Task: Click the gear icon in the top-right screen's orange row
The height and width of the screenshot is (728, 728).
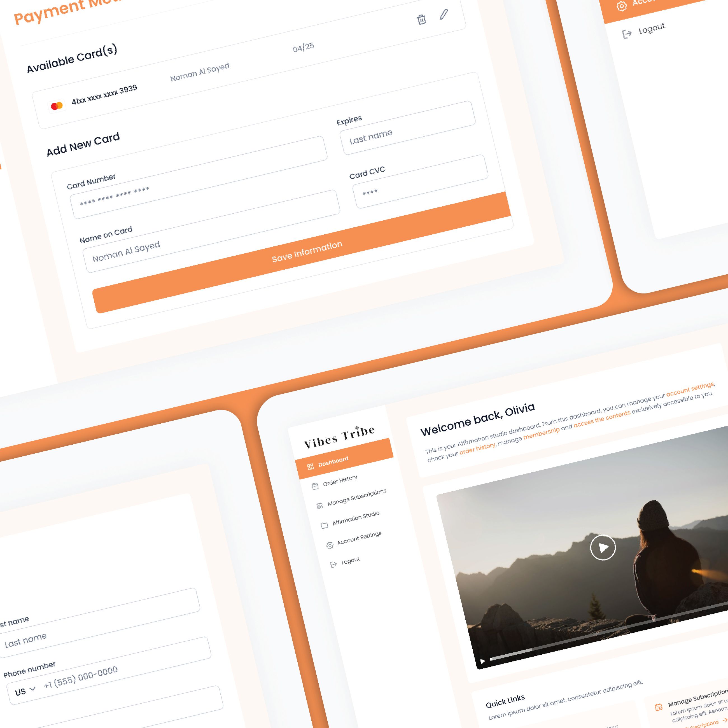Action: pyautogui.click(x=622, y=6)
